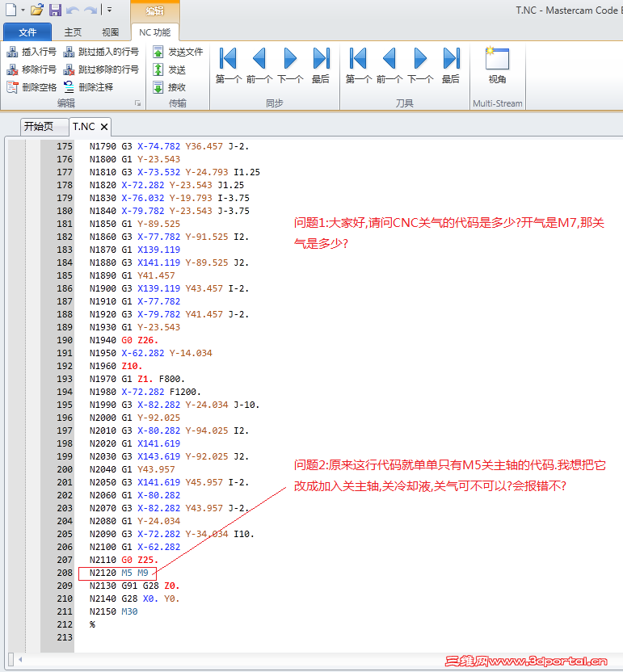Open the 文件 menu
Screen dimensions: 623x672
27,32
